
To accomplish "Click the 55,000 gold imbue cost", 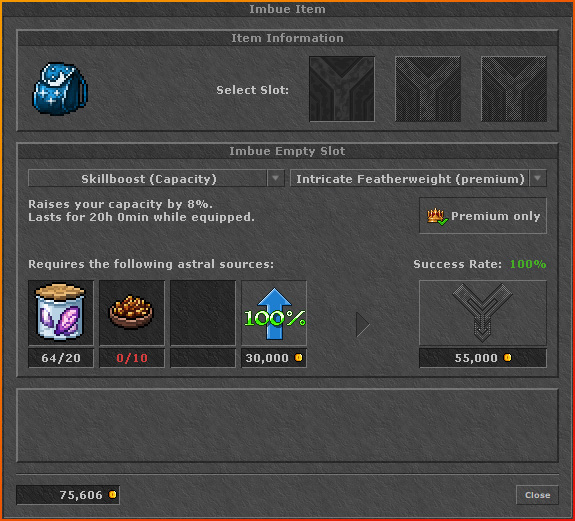I will [483, 358].
